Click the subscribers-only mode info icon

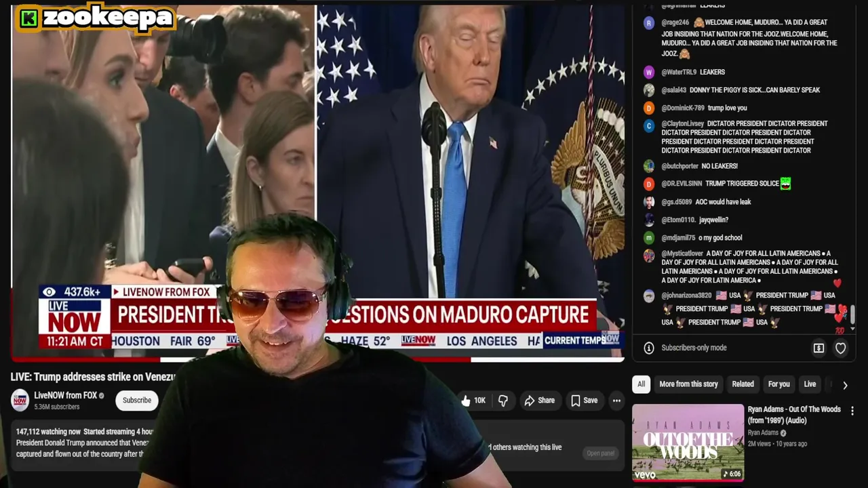point(649,348)
